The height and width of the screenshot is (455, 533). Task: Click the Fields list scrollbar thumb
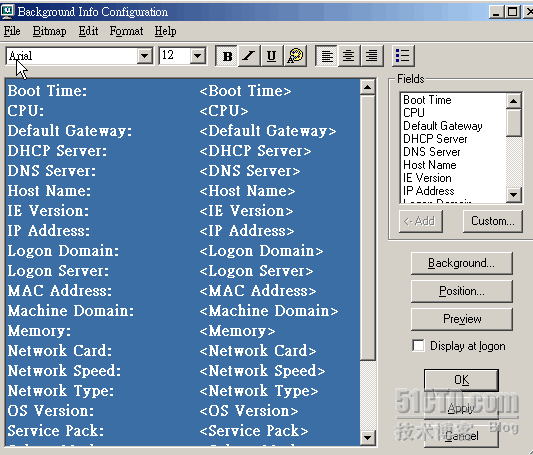(x=514, y=123)
